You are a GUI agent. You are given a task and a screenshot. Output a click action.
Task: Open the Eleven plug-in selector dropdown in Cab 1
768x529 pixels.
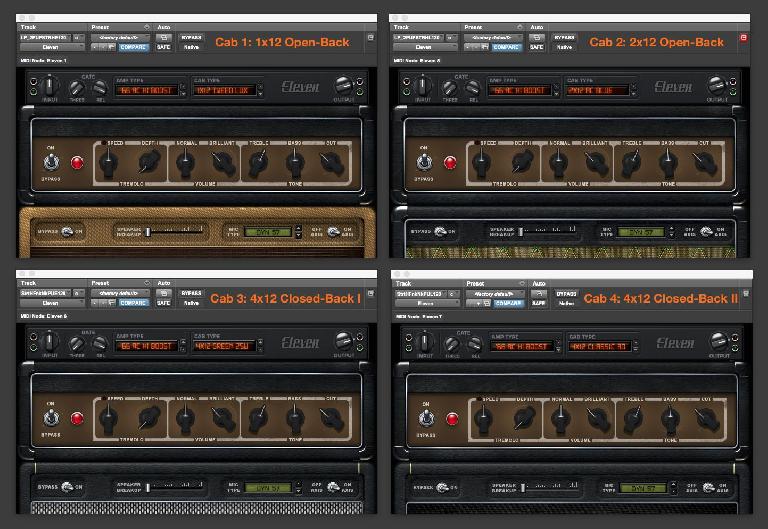51,47
